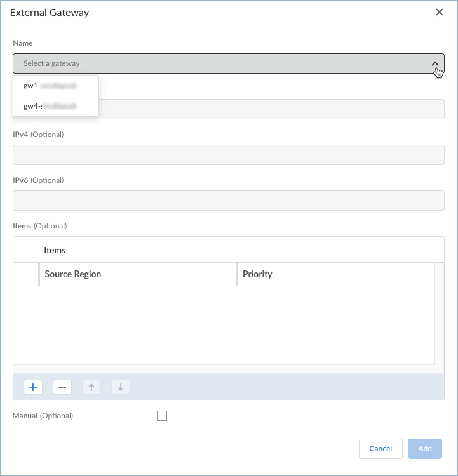Image resolution: width=458 pixels, height=476 pixels.
Task: Click the blank selection column header cell
Action: pos(26,274)
